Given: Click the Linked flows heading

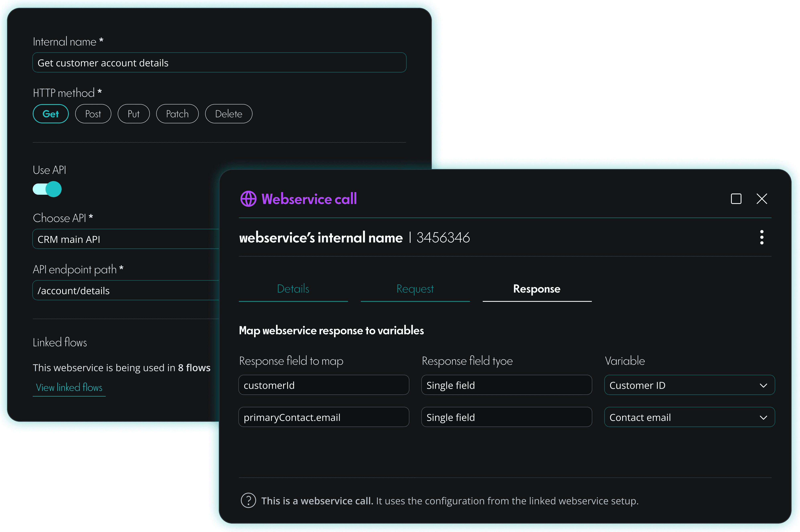Looking at the screenshot, I should click(x=60, y=342).
